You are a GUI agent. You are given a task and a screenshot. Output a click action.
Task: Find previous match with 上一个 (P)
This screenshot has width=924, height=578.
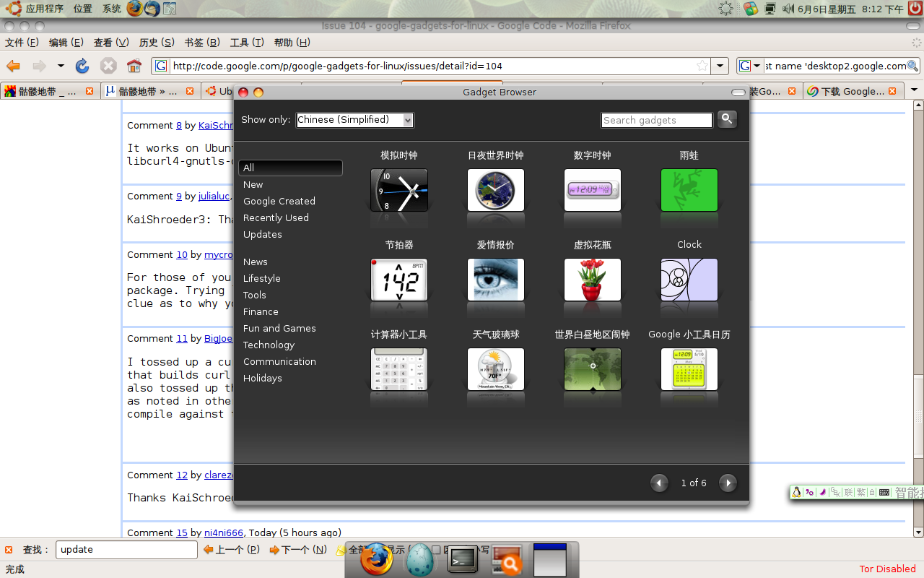[232, 550]
